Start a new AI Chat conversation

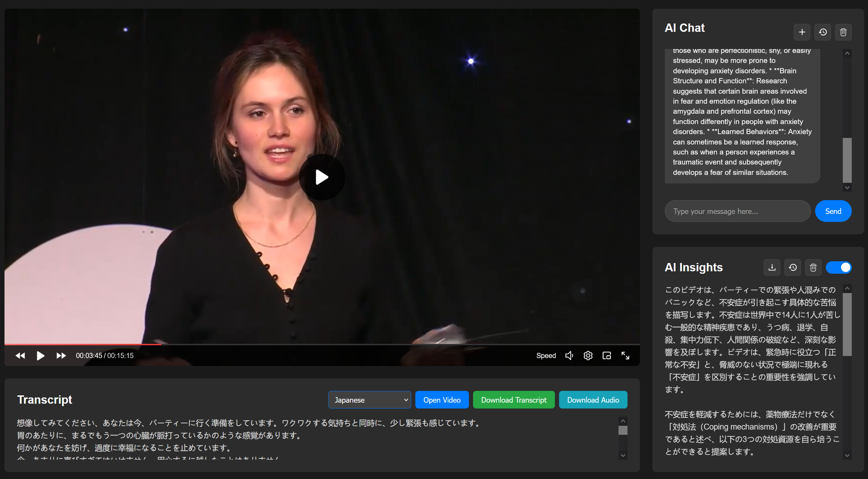(802, 32)
